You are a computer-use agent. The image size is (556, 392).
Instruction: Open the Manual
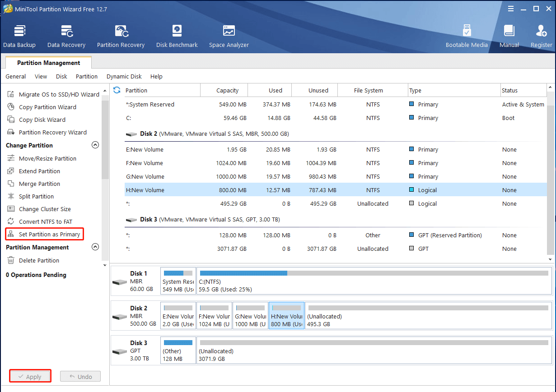coord(509,36)
